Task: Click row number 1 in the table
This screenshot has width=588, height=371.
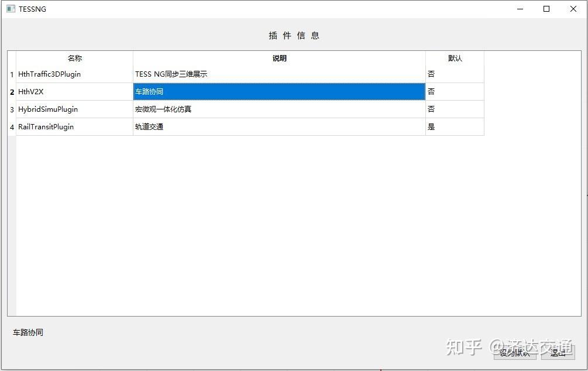Action: point(12,74)
